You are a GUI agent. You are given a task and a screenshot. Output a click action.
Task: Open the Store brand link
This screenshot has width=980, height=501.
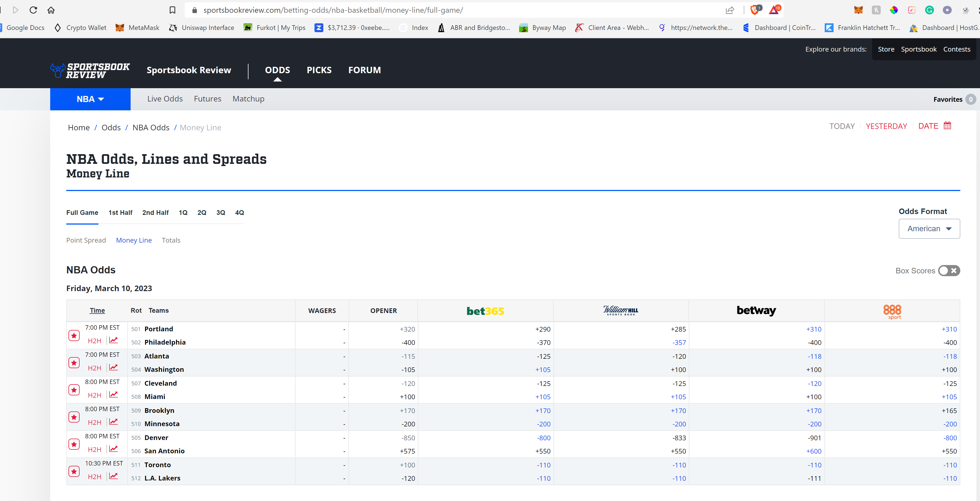click(x=886, y=49)
